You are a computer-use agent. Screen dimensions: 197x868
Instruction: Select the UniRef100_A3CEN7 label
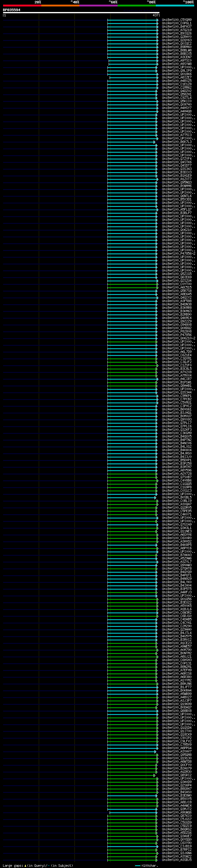[177, 57]
